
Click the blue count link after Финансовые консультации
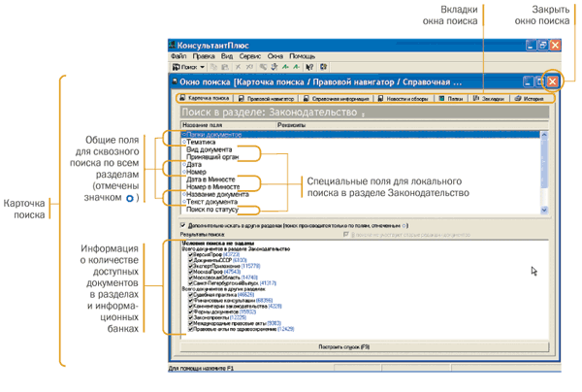tap(264, 300)
